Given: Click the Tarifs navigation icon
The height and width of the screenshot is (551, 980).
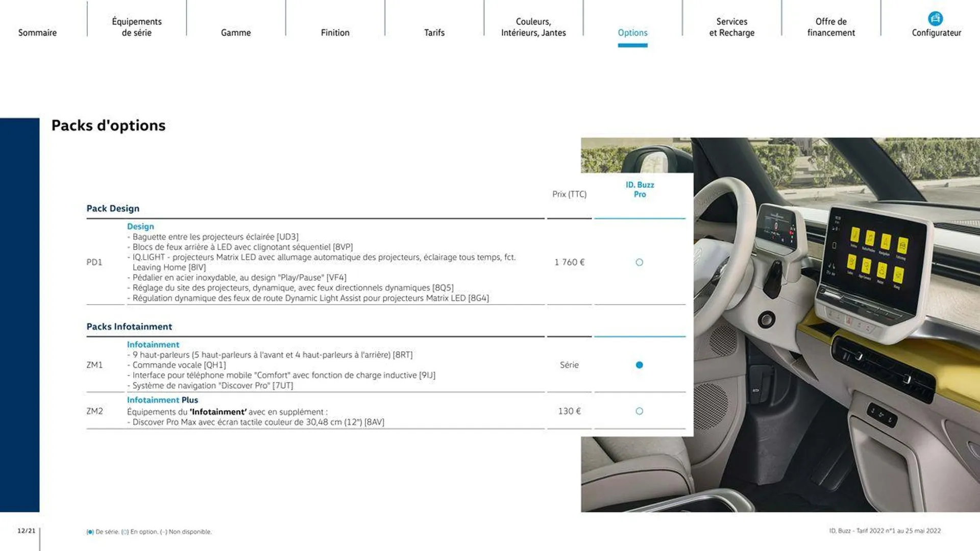Looking at the screenshot, I should pyautogui.click(x=433, y=32).
